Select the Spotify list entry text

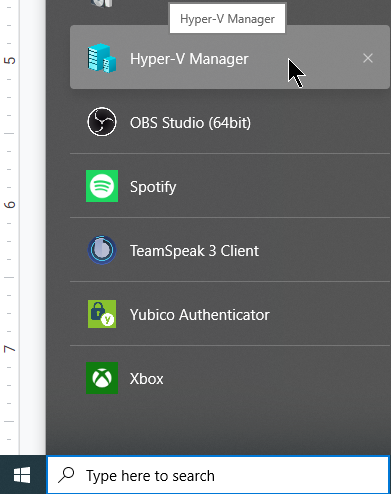click(x=153, y=187)
